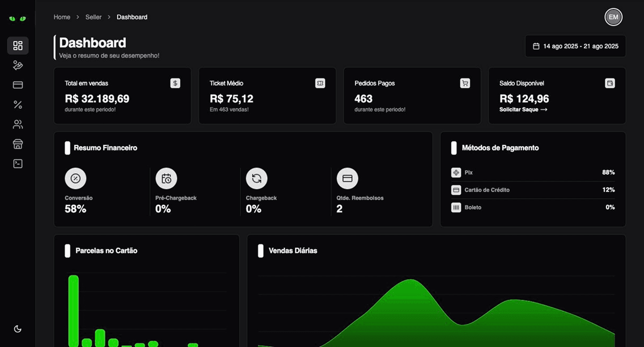Screen dimensions: 644x347
Task: Open the date range picker 14 ago - 21 ago
Action: pos(575,46)
